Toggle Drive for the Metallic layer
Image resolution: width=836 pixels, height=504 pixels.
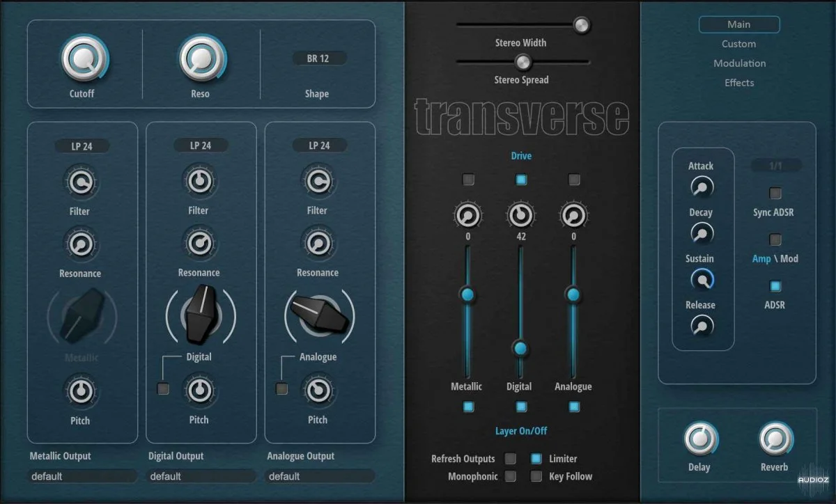click(x=468, y=180)
